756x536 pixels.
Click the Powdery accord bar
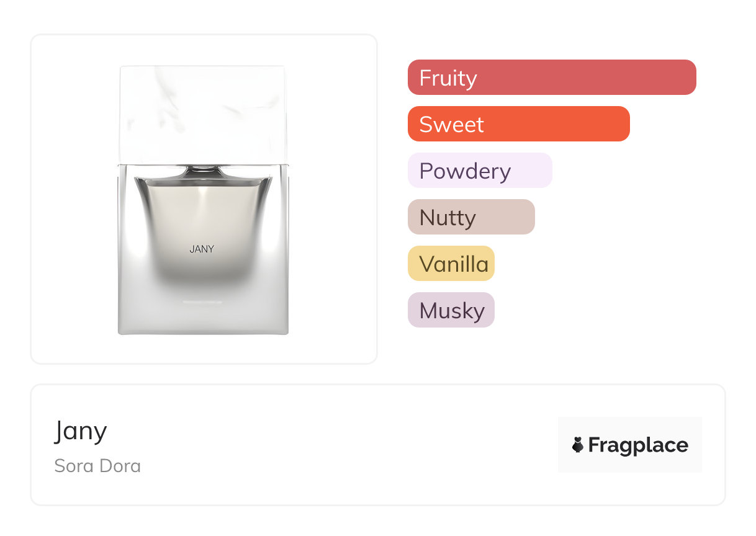pos(479,171)
